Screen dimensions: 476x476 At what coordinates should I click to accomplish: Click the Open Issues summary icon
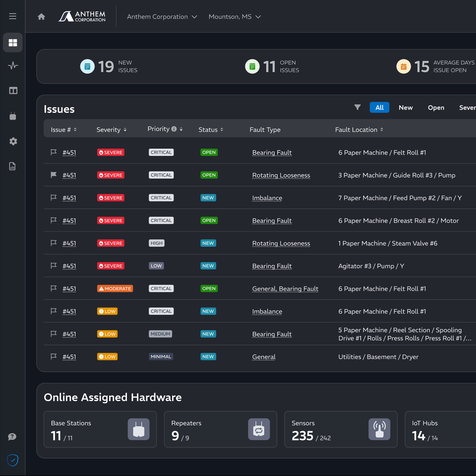pyautogui.click(x=252, y=67)
